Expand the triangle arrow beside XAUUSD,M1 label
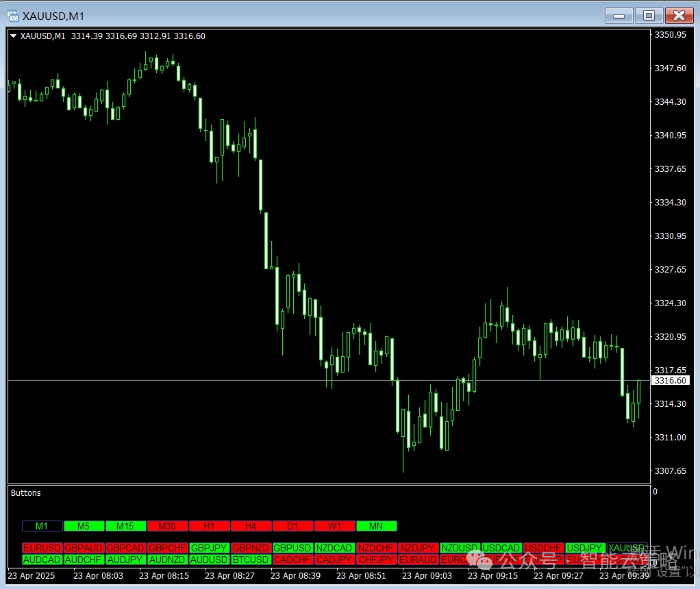The image size is (700, 589). click(14, 36)
